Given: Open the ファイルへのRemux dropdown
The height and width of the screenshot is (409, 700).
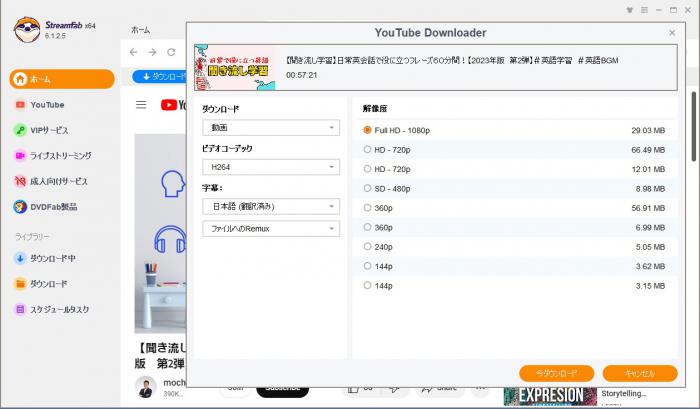Looking at the screenshot, I should pos(271,229).
